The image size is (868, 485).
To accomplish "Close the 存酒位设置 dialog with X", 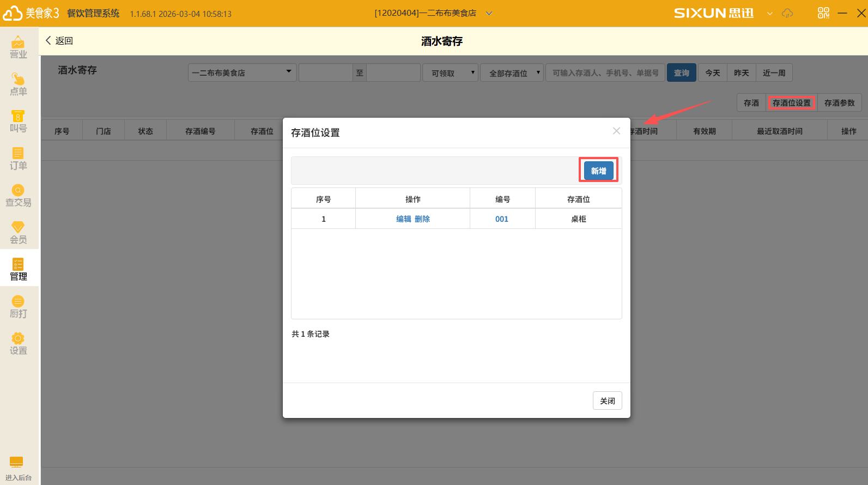I will click(616, 131).
